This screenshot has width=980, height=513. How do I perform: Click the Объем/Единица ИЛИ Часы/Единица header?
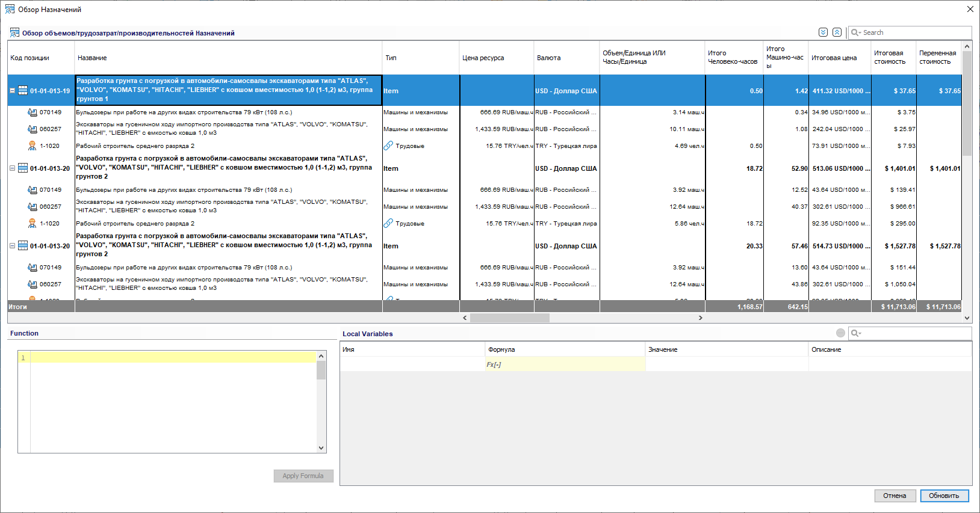(653, 58)
